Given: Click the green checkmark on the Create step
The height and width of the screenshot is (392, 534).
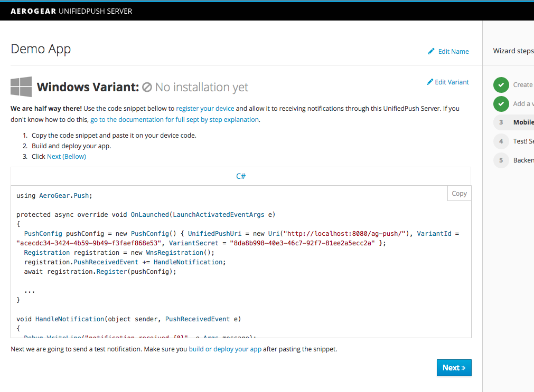Looking at the screenshot, I should click(501, 84).
